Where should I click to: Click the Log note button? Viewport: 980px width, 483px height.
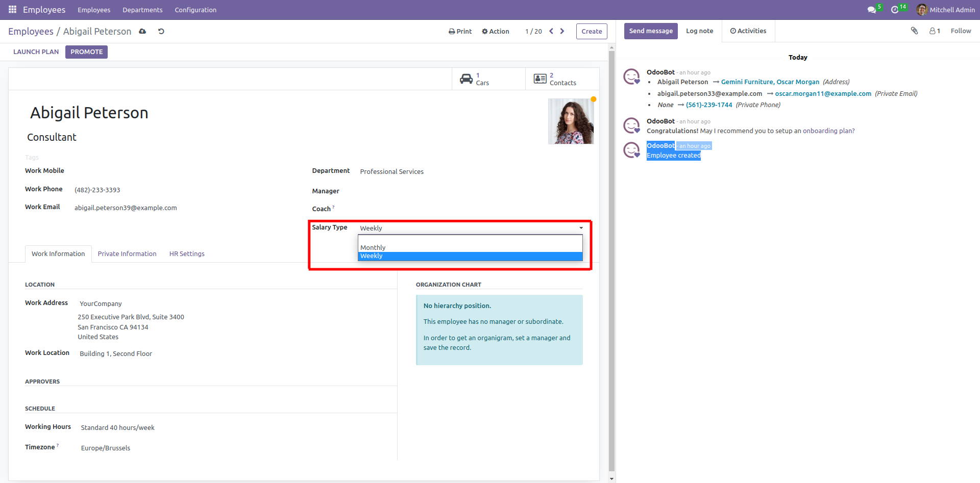[x=699, y=31]
